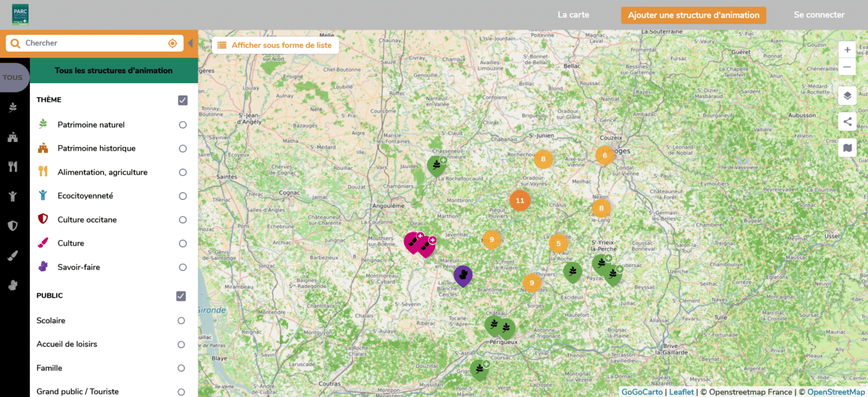Click the search magnifier icon

tap(15, 43)
